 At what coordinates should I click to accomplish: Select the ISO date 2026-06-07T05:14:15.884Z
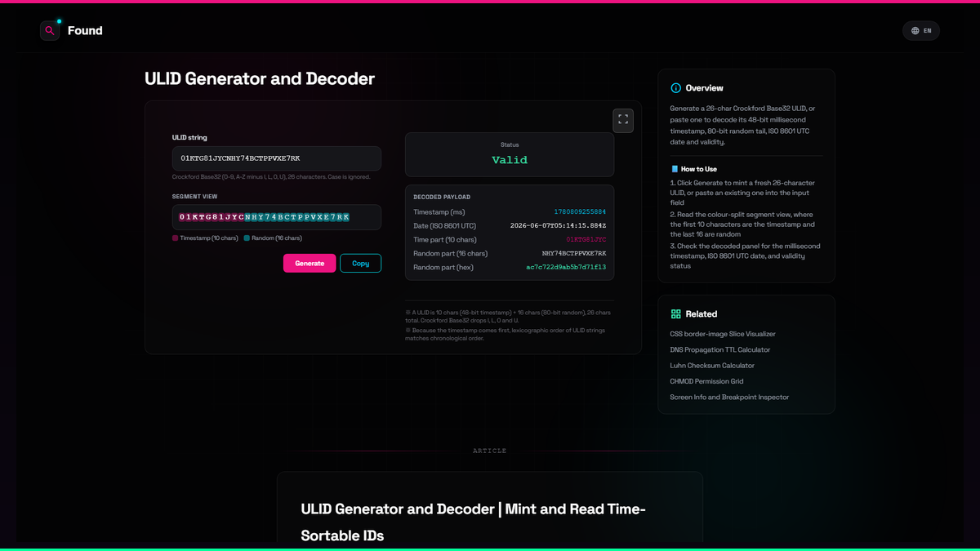click(558, 226)
